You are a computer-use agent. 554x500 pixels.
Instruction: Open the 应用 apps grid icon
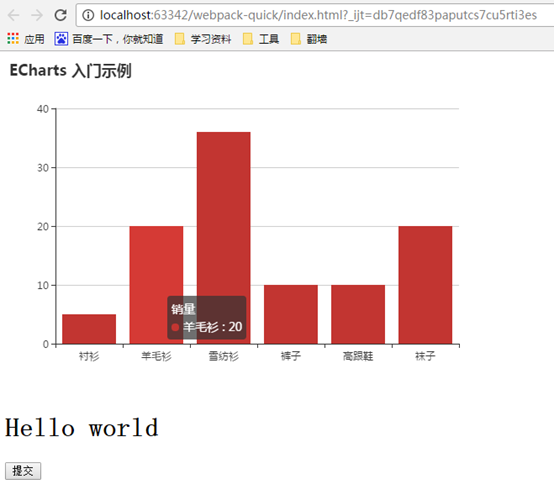tap(13, 39)
